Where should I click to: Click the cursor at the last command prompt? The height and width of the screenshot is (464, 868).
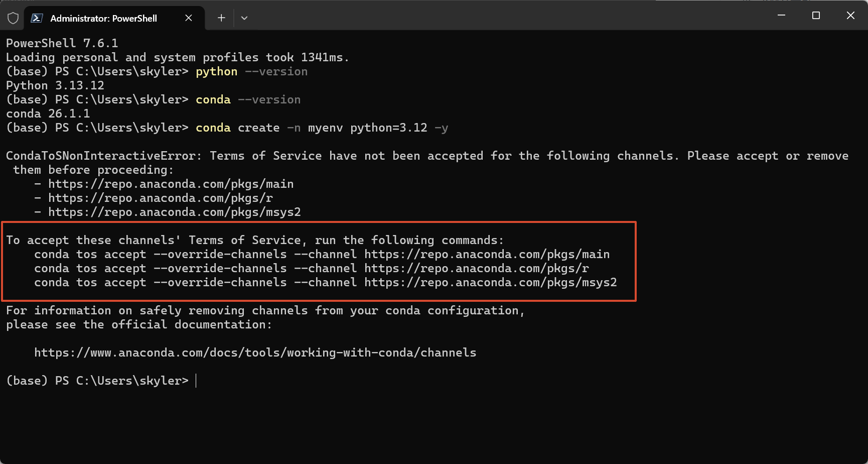[196, 381]
